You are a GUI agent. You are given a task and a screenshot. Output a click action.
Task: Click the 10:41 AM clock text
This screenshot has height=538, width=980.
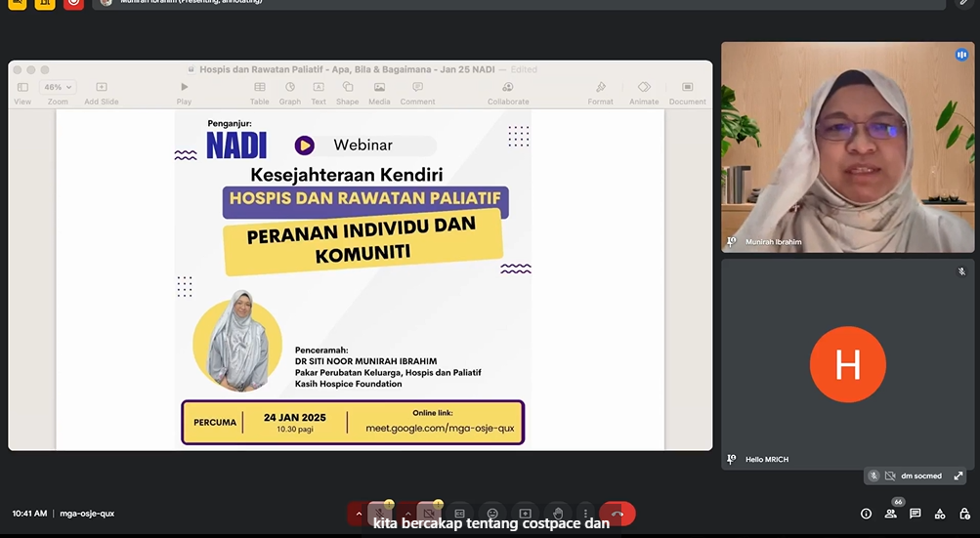coord(29,514)
